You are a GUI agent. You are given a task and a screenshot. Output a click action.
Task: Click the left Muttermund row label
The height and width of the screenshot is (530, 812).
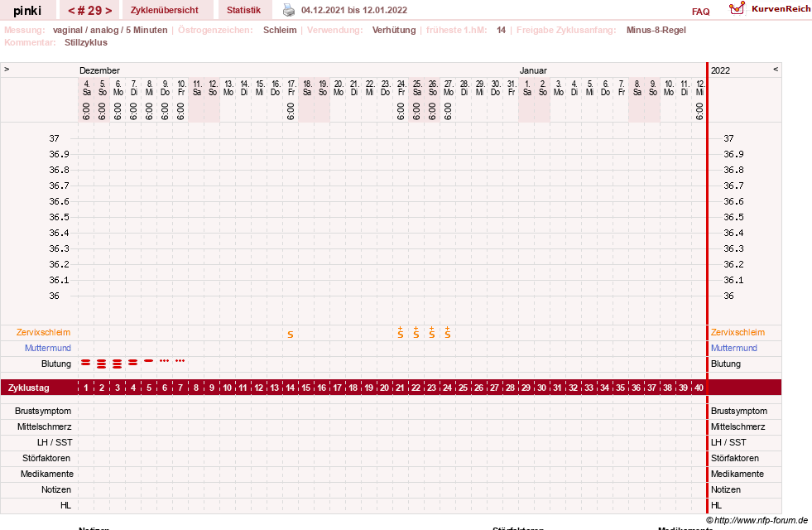click(48, 348)
